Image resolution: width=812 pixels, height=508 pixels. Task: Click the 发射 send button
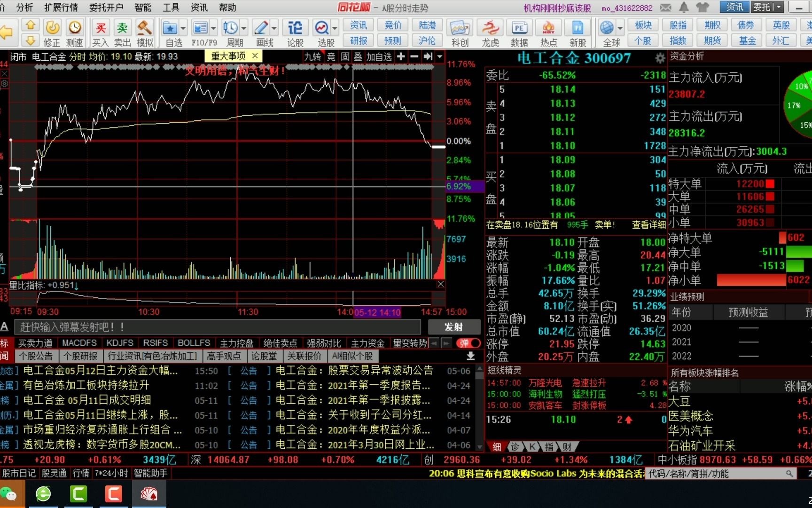click(x=454, y=327)
